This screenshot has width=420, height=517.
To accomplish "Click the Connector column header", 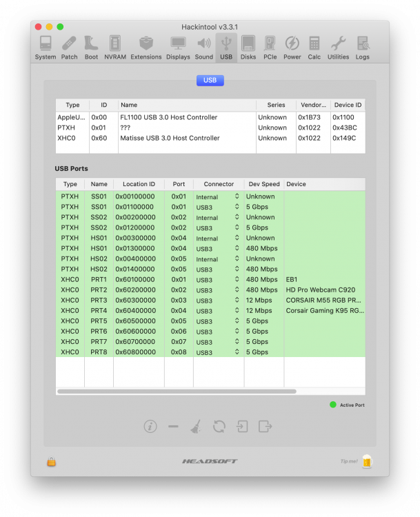I will coord(219,184).
